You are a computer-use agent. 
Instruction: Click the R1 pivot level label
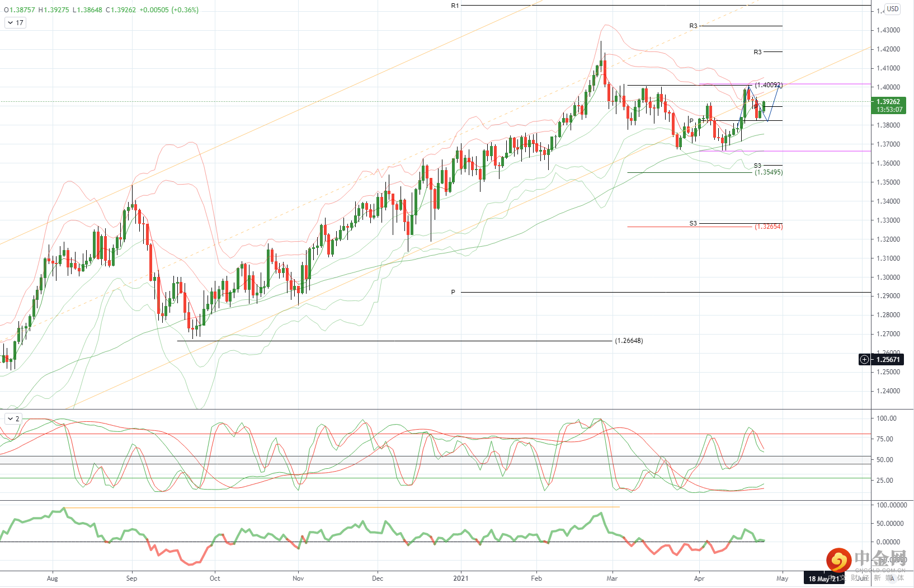455,6
